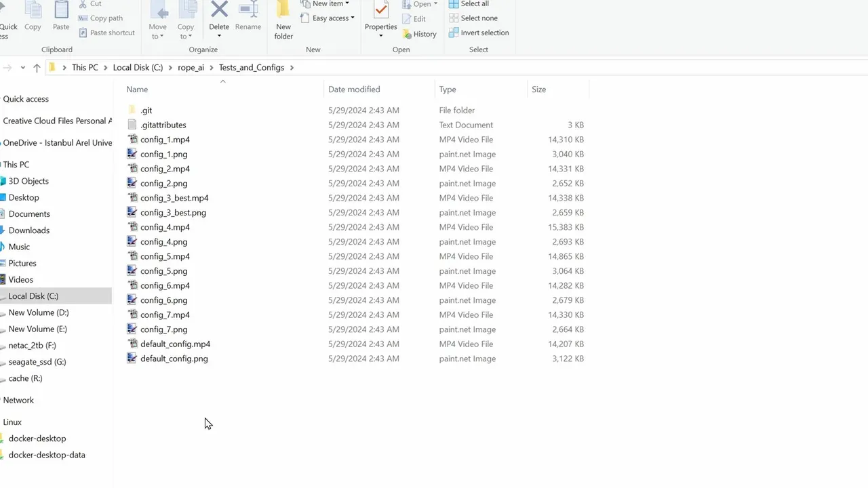The image size is (868, 488).
Task: Select the file name default_config.png
Action: tap(174, 359)
